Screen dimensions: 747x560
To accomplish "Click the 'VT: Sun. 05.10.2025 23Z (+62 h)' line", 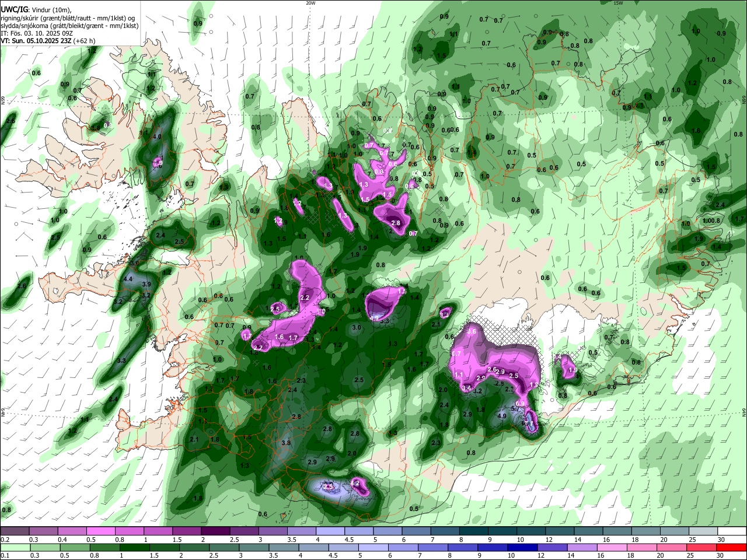I will 48,41.
